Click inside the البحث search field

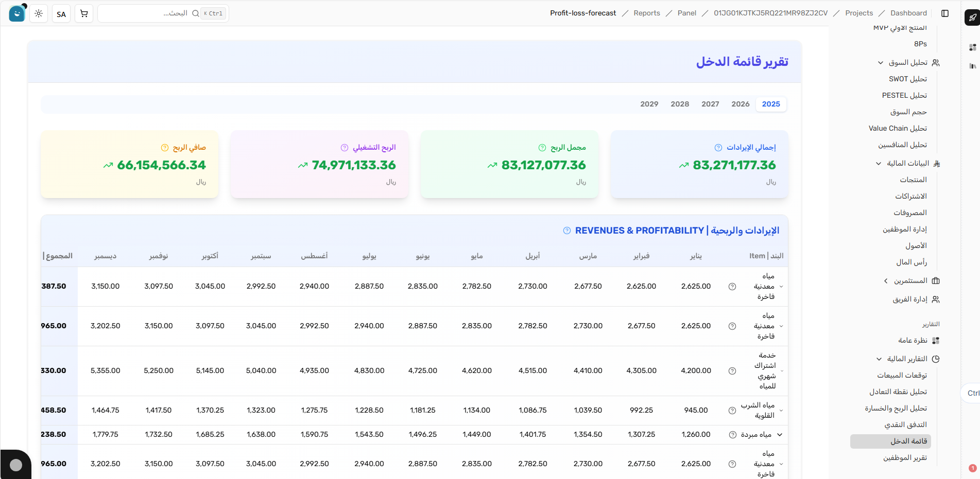point(154,13)
